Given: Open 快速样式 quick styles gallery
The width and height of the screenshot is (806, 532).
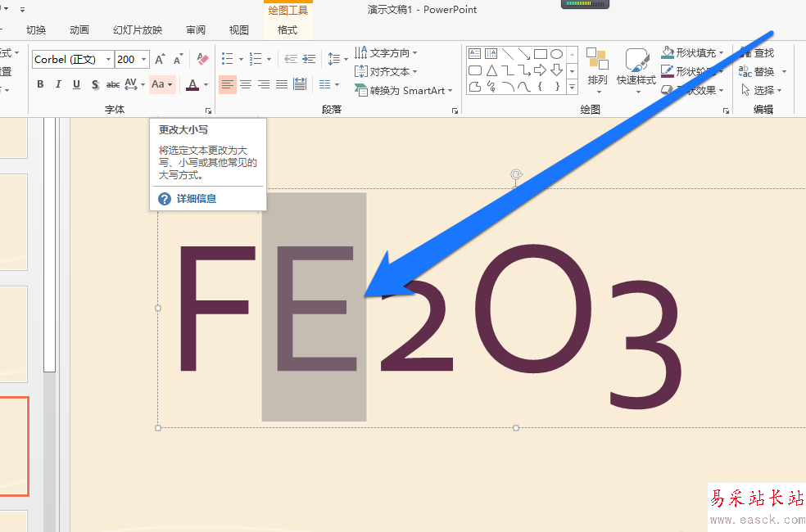Looking at the screenshot, I should pyautogui.click(x=636, y=71).
